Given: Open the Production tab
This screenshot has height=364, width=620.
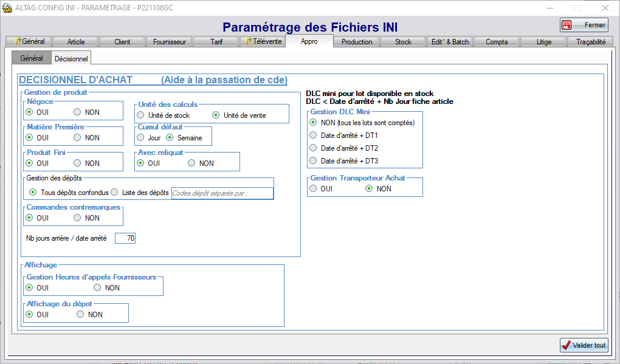Looking at the screenshot, I should click(x=357, y=42).
